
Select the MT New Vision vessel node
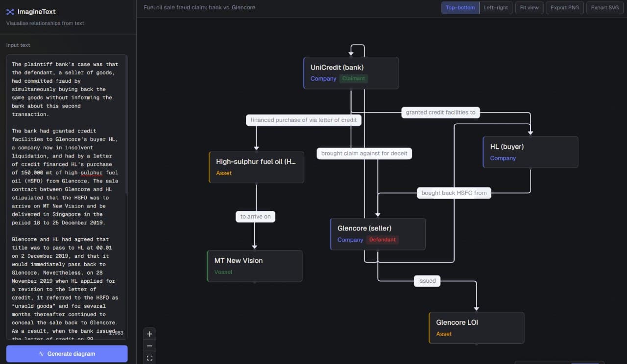pos(255,266)
